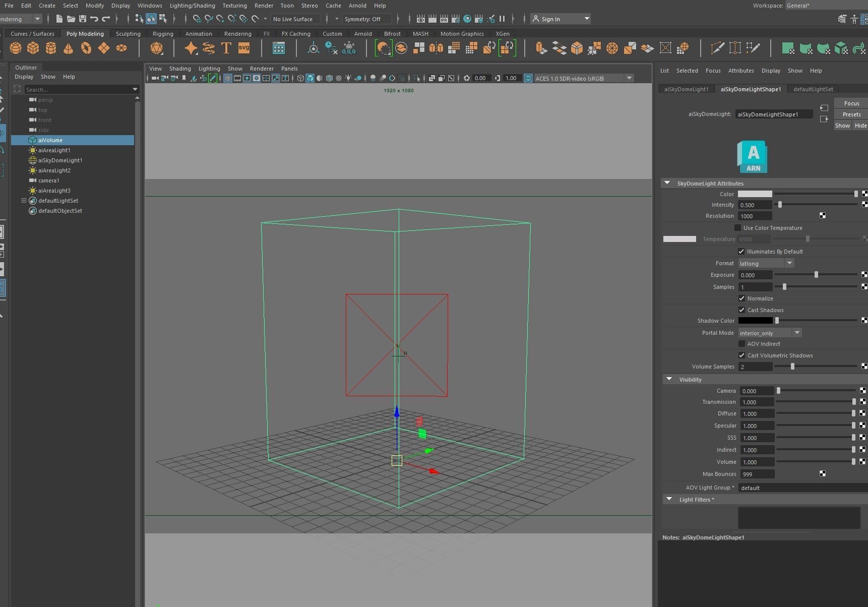Enable the AOV Indirect checkbox
The width and height of the screenshot is (868, 607).
742,344
